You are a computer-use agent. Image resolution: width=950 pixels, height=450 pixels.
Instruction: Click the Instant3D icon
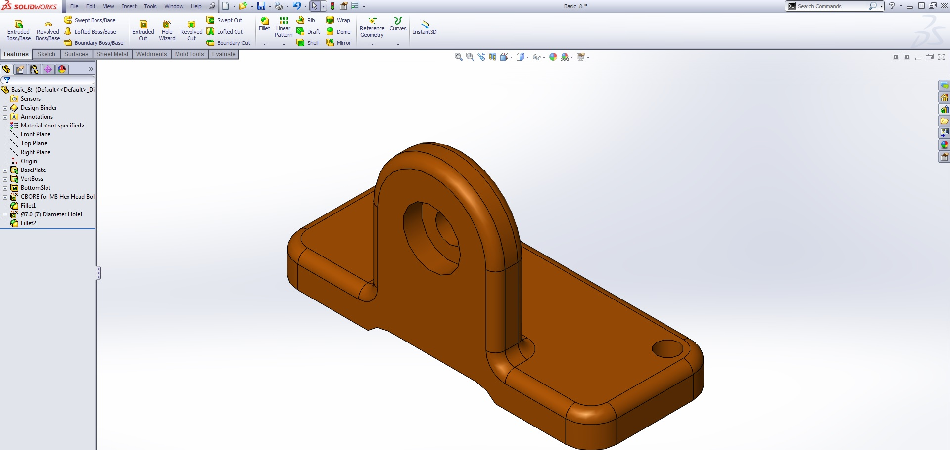coord(427,27)
